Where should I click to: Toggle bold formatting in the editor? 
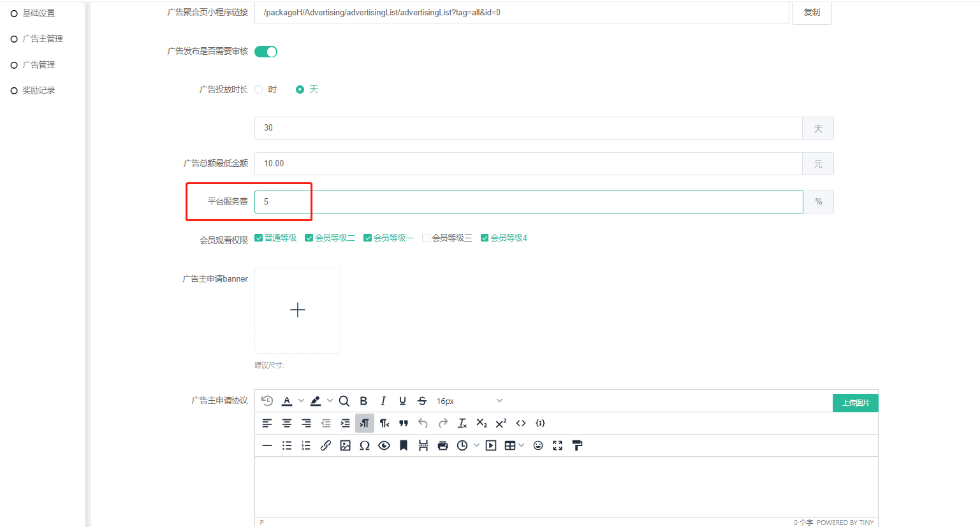pyautogui.click(x=363, y=401)
